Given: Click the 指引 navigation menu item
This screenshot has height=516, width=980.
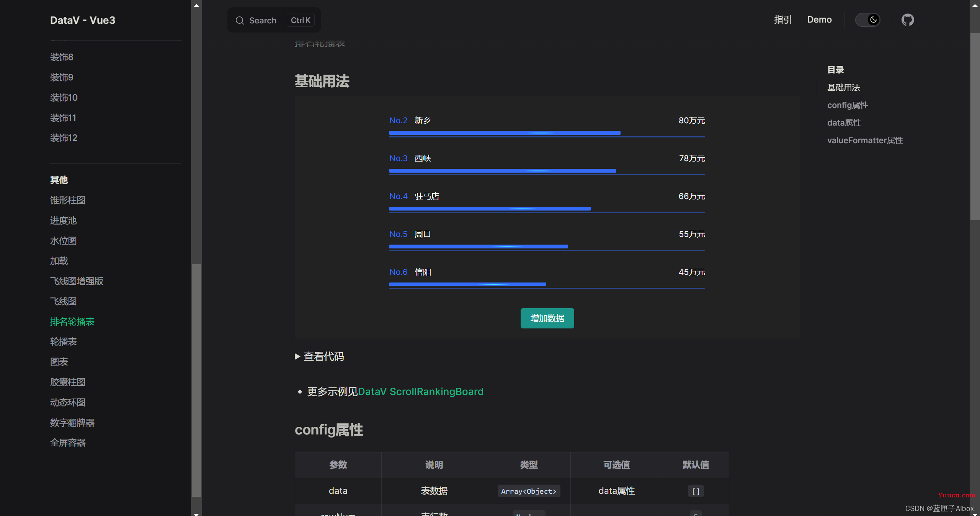Looking at the screenshot, I should (x=782, y=20).
